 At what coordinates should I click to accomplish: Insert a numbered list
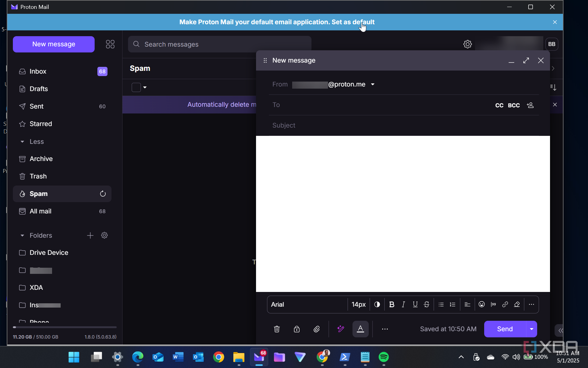pyautogui.click(x=453, y=305)
